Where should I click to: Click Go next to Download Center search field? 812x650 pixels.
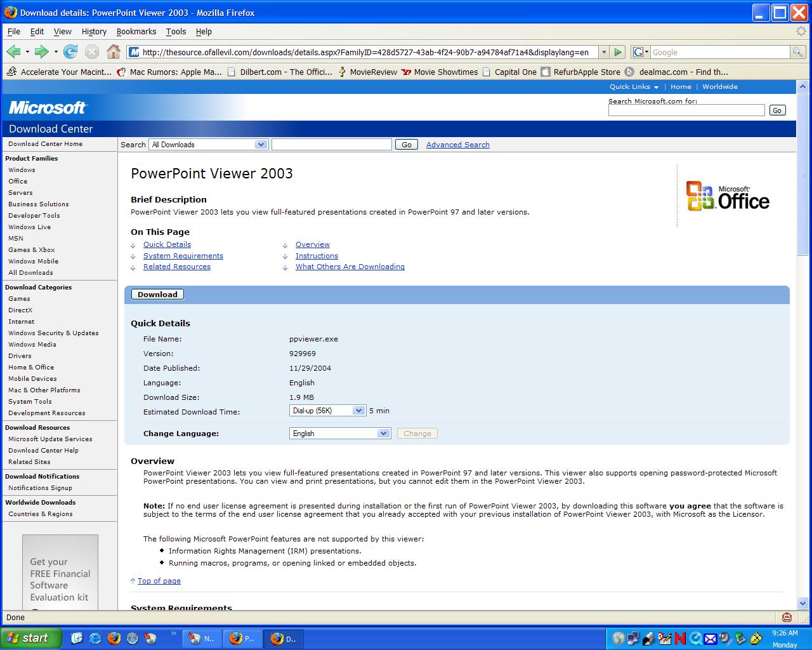[x=407, y=145]
